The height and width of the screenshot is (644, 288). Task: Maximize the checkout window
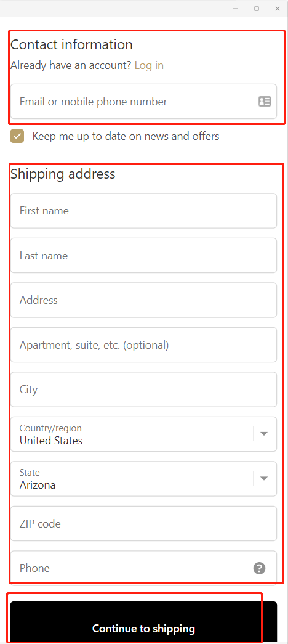257,9
